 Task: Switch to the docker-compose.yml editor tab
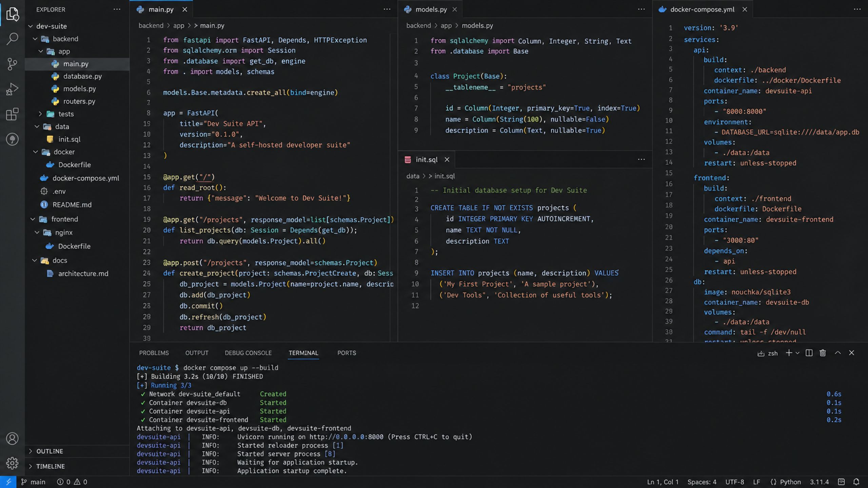pos(702,9)
